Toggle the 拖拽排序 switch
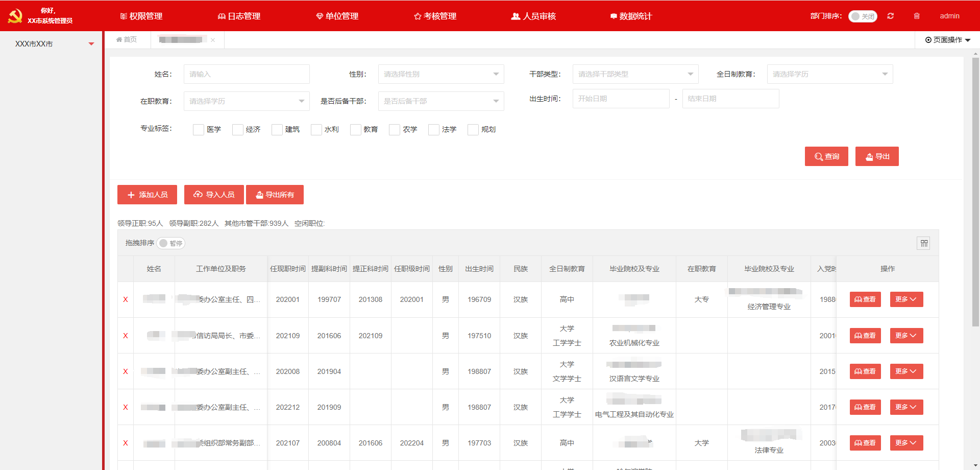Screen dimensions: 980x470 tap(170, 243)
